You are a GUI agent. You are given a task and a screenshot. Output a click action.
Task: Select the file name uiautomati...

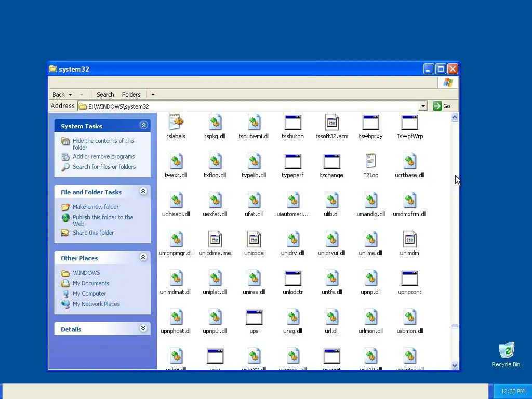tap(293, 214)
